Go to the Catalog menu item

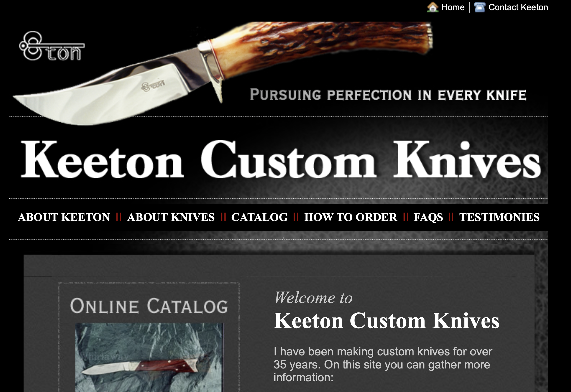259,217
